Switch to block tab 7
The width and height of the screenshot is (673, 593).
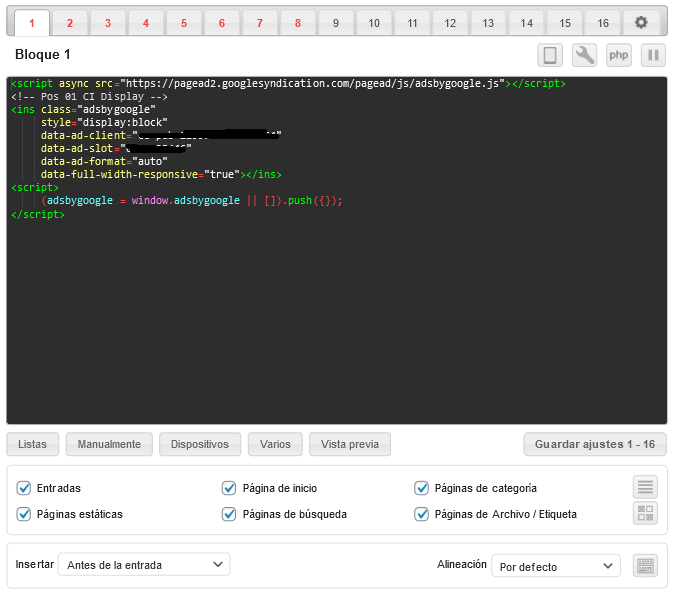click(x=260, y=23)
